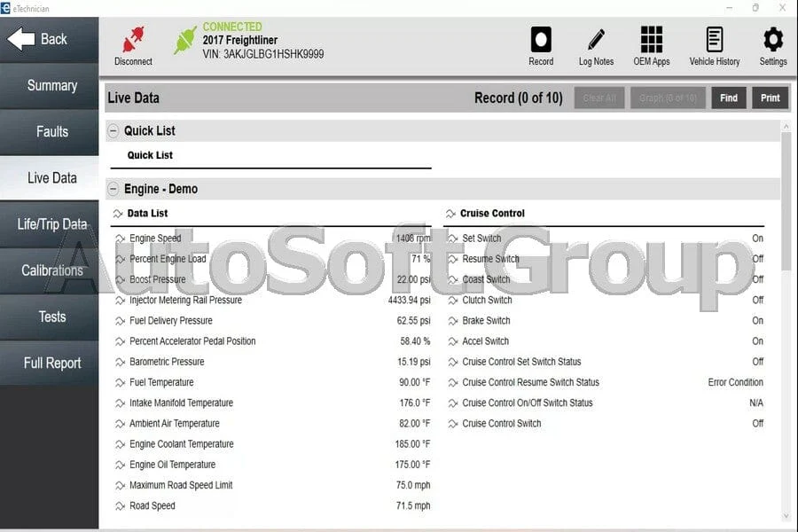Click the scrollbar up arrow
The width and height of the screenshot is (798, 532).
pyautogui.click(x=786, y=126)
